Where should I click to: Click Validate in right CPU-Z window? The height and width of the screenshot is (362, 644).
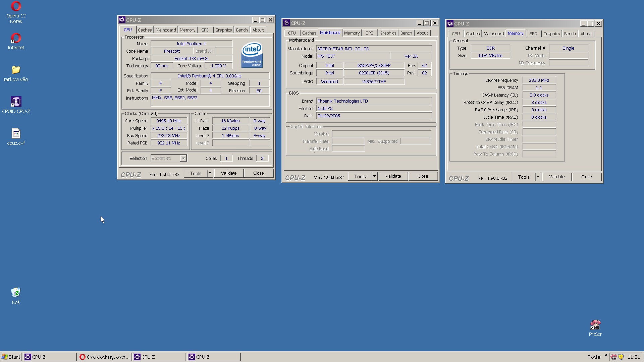pos(557,177)
